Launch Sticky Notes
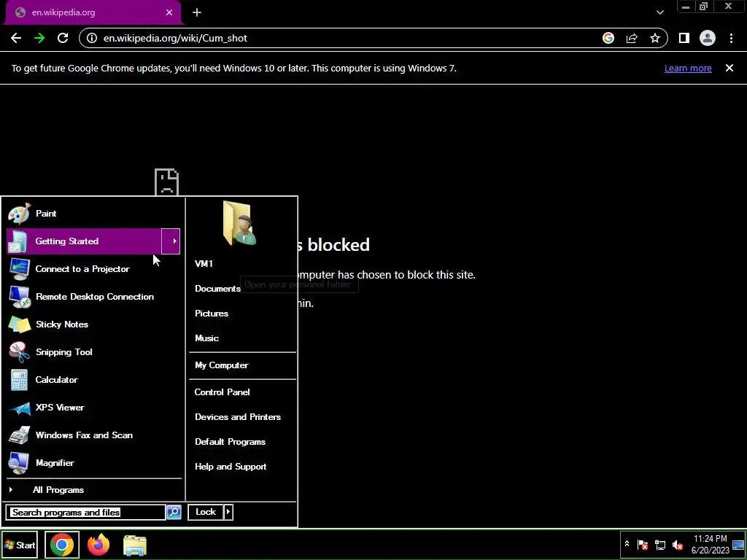747x560 pixels. click(94, 324)
